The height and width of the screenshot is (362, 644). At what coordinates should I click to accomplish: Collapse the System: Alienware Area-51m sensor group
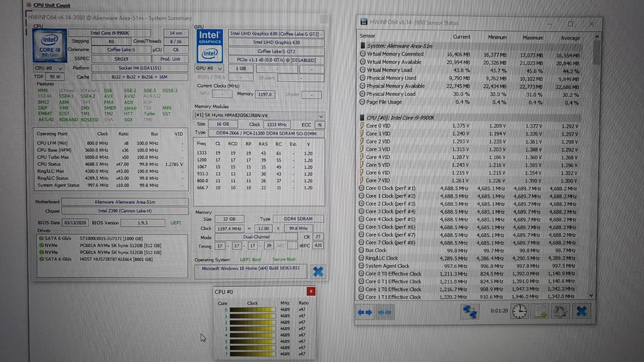point(363,46)
